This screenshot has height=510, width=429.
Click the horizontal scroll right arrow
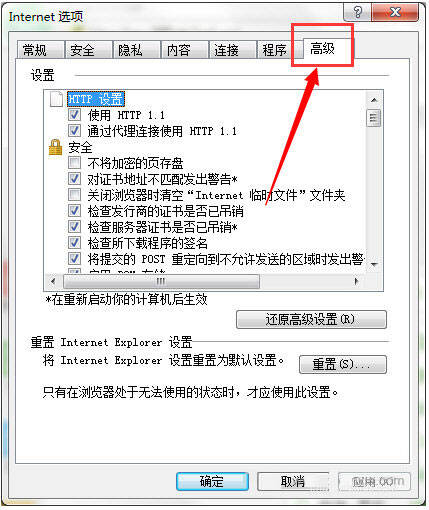pyautogui.click(x=356, y=281)
